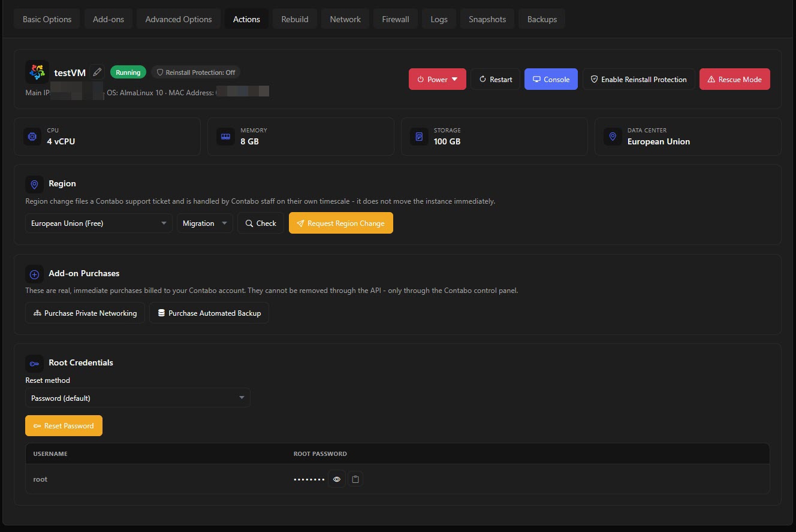Click Purchase Private Networking button

click(85, 313)
